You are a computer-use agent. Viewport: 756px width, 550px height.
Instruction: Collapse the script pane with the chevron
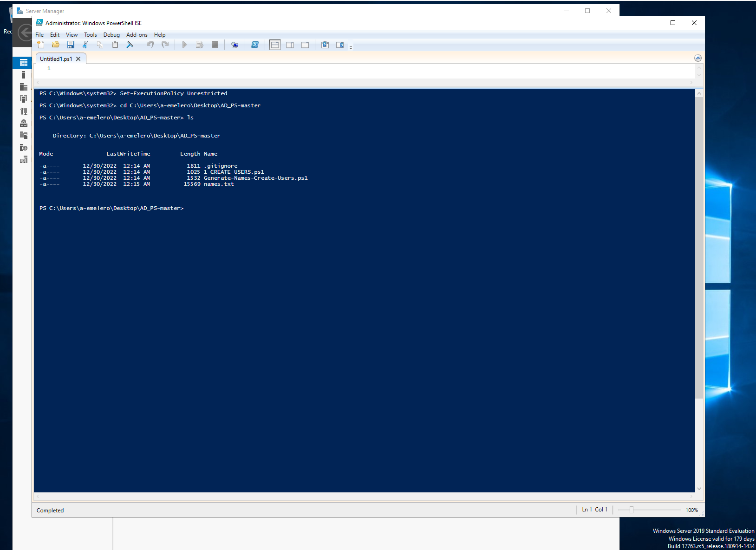pyautogui.click(x=697, y=58)
